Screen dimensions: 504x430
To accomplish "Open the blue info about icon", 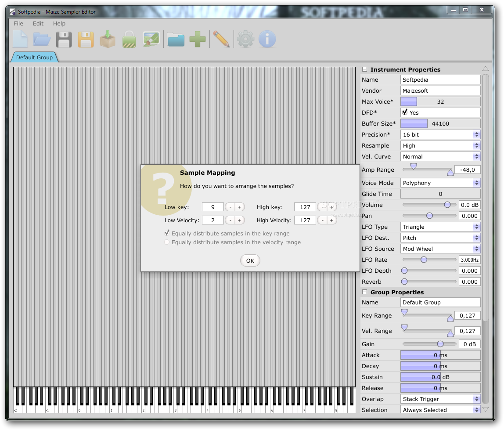I will tap(267, 39).
